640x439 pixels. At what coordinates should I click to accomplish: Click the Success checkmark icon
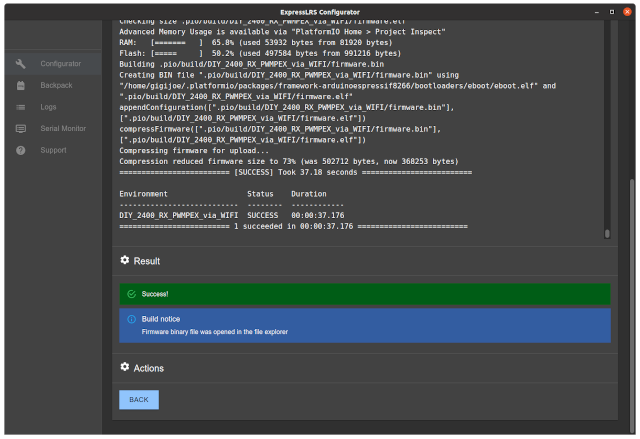[131, 294]
